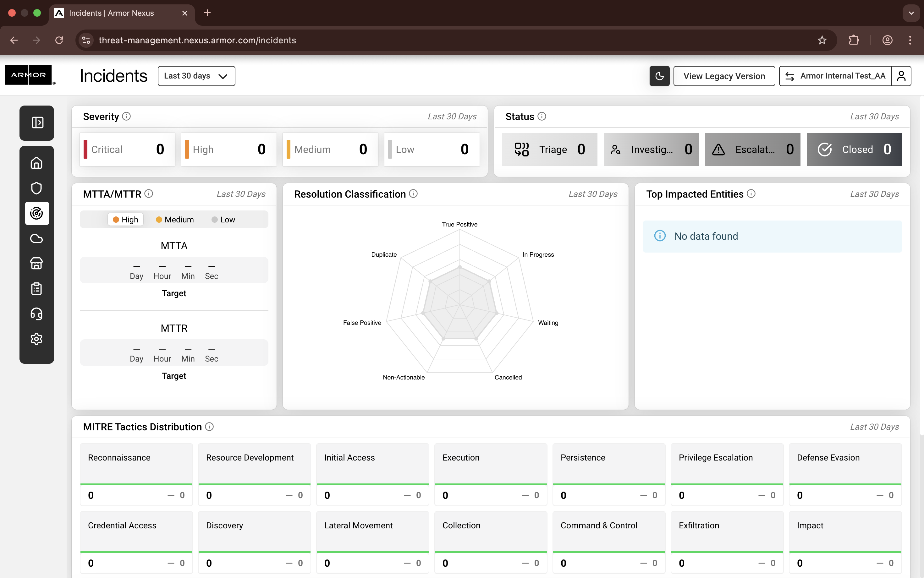The width and height of the screenshot is (924, 578).
Task: Select Medium severity in MTTA/MTTR
Action: click(175, 220)
